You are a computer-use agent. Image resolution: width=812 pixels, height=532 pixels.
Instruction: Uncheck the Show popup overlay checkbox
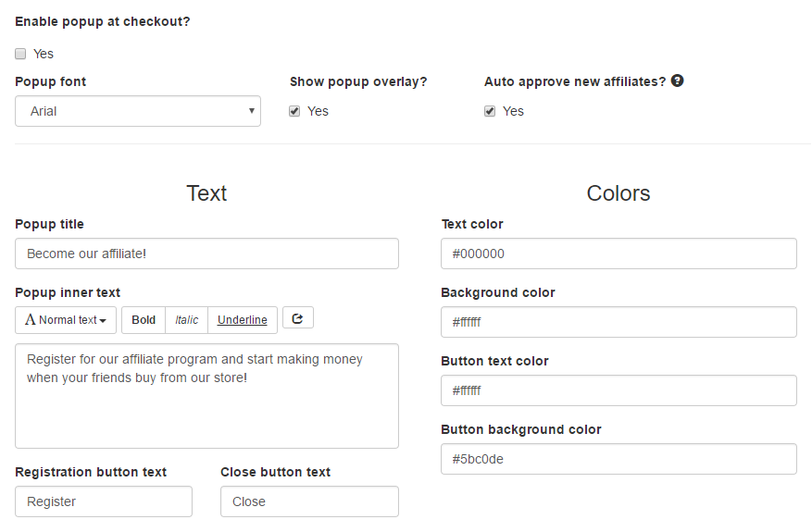[294, 111]
